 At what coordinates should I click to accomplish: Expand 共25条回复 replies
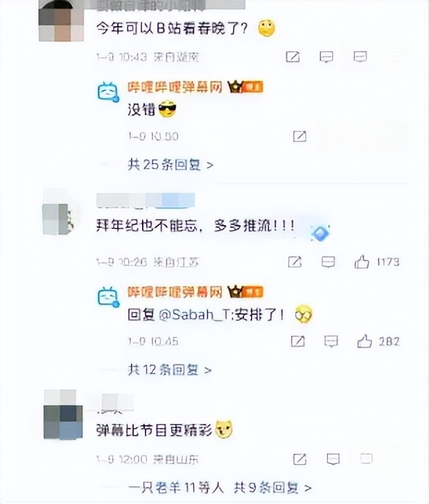click(170, 165)
